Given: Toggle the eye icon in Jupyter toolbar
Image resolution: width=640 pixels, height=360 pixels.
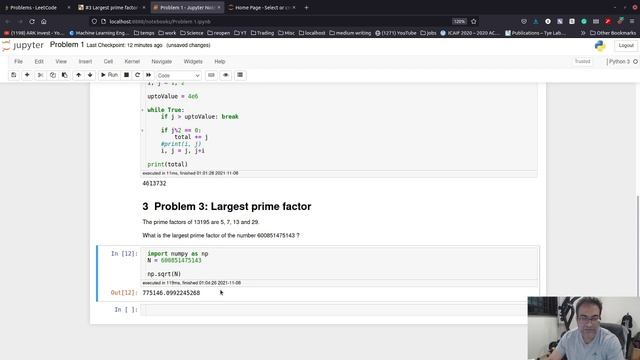Looking at the screenshot, I should (x=226, y=75).
